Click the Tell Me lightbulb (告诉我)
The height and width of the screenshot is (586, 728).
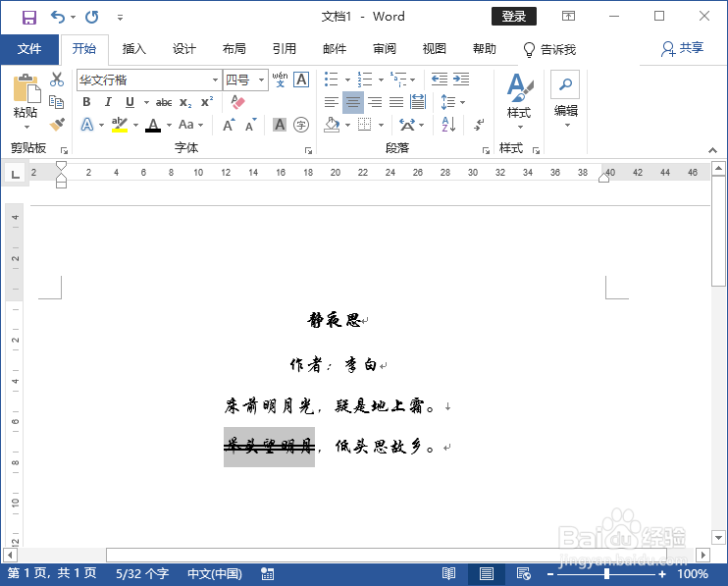pyautogui.click(x=549, y=49)
